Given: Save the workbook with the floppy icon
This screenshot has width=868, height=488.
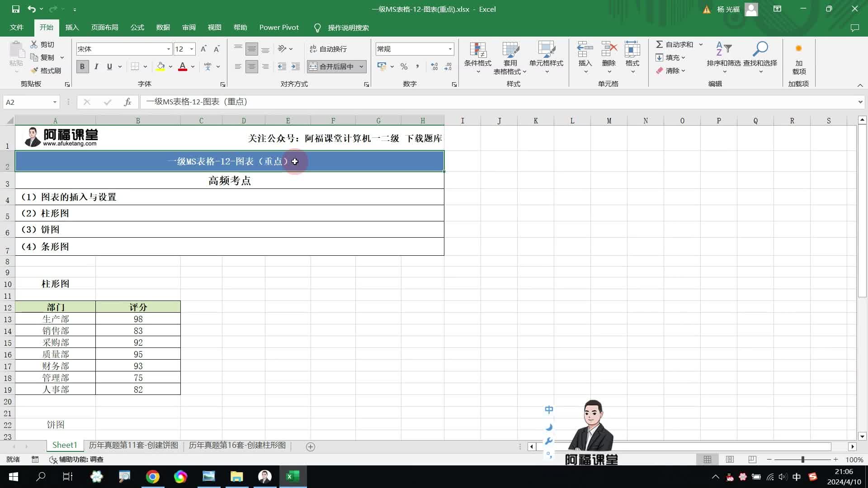Looking at the screenshot, I should pyautogui.click(x=15, y=9).
